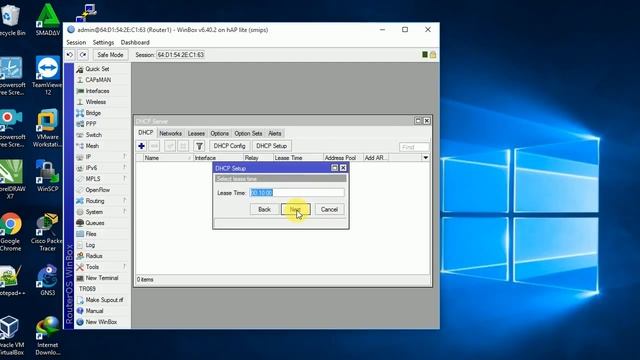The width and height of the screenshot is (640, 360).
Task: Open Queues in the sidebar
Action: click(x=95, y=223)
